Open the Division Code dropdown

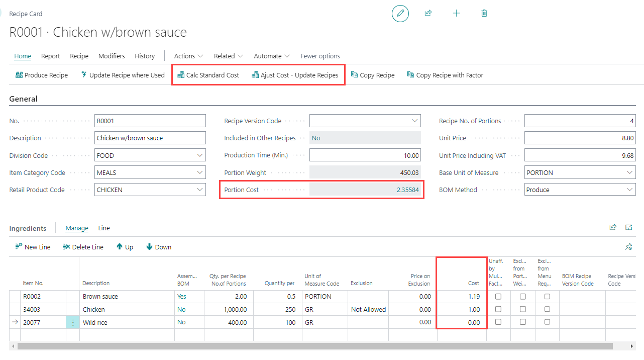pyautogui.click(x=200, y=155)
